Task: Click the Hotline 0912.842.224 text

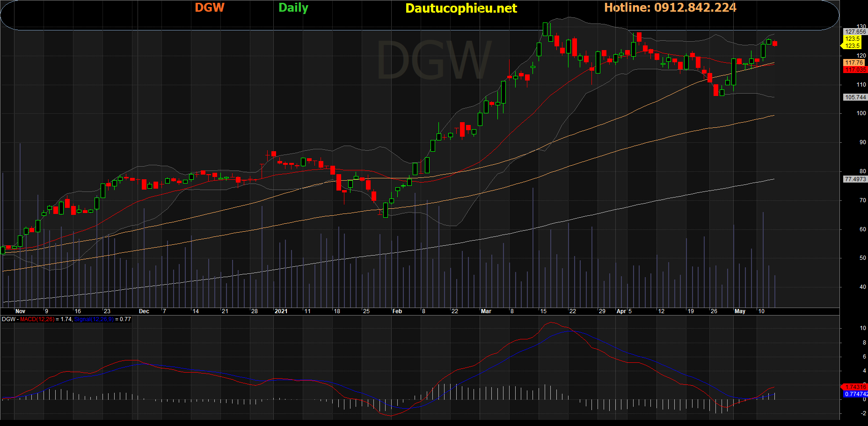Action: 670,7
